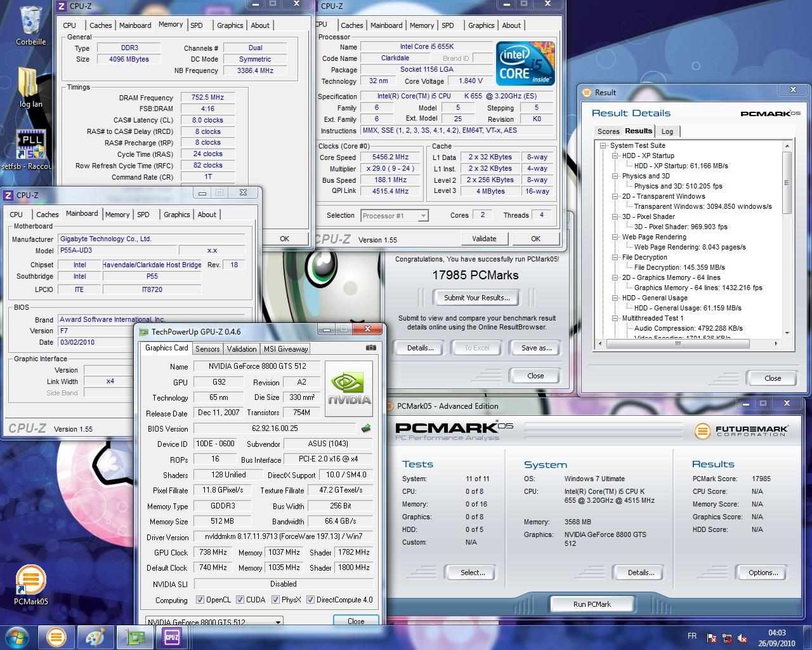
Task: Click the Select... button under Tests
Action: point(473,573)
